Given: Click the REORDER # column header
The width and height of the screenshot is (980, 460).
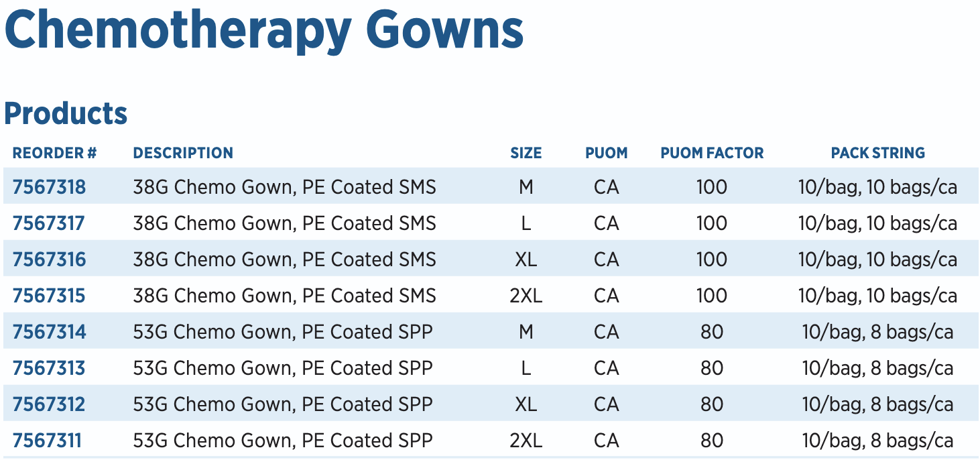Looking at the screenshot, I should tap(54, 153).
